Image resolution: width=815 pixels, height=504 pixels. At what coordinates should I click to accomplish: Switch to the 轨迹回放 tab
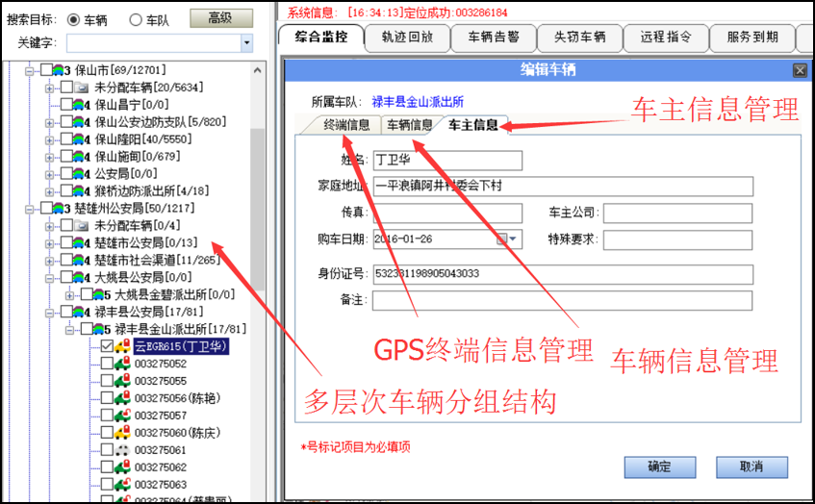(406, 38)
